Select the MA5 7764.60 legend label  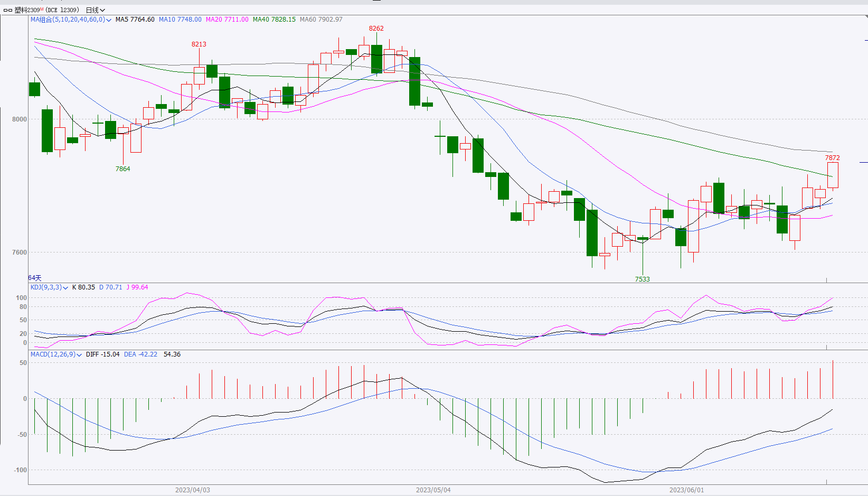click(135, 20)
